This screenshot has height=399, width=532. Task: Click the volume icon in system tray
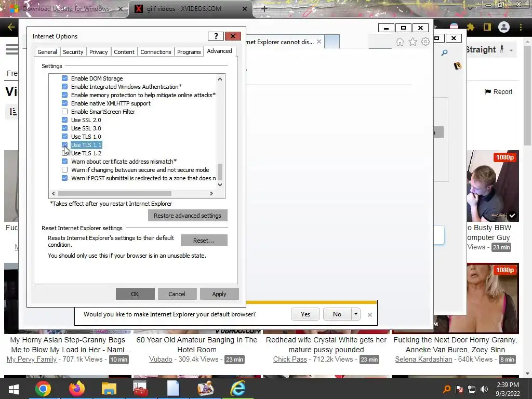(484, 389)
